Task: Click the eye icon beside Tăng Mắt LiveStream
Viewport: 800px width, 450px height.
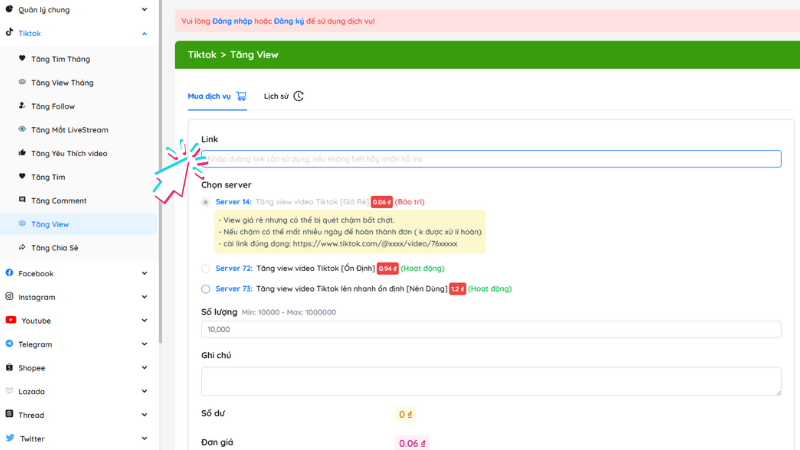Action: point(22,129)
